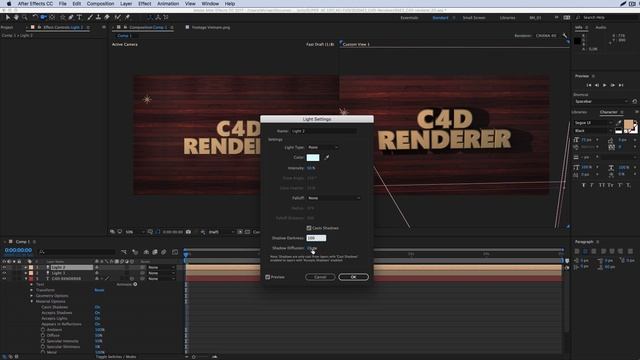Image resolution: width=640 pixels, height=360 pixels.
Task: Jump to the first frame in Preview
Action: (589, 85)
